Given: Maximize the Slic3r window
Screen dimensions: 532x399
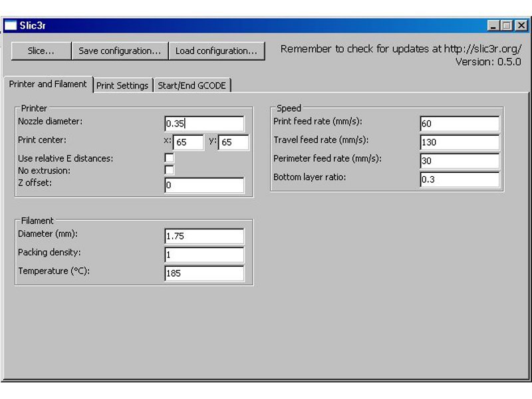Looking at the screenshot, I should (507, 25).
